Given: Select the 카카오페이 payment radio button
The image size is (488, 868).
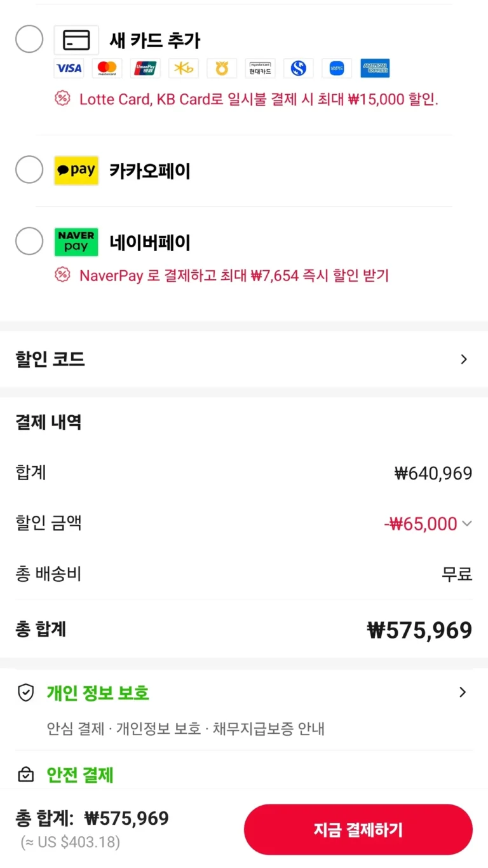Looking at the screenshot, I should coord(29,170).
